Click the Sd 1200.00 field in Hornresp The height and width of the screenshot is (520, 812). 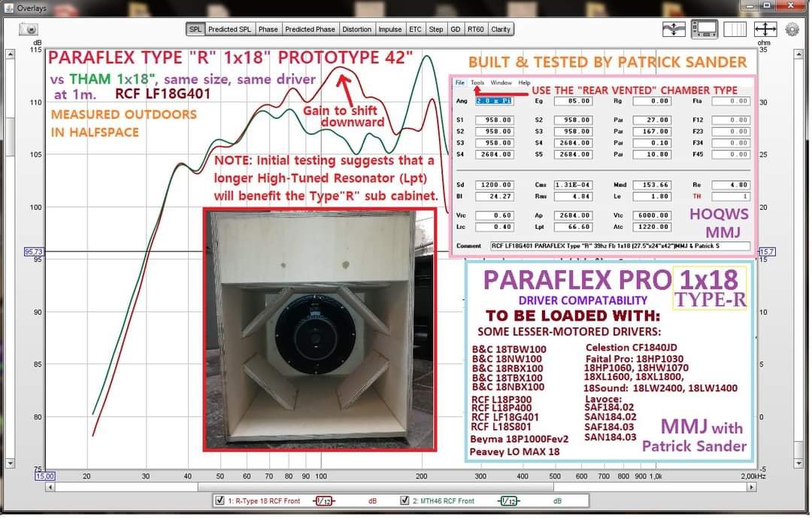tap(495, 185)
